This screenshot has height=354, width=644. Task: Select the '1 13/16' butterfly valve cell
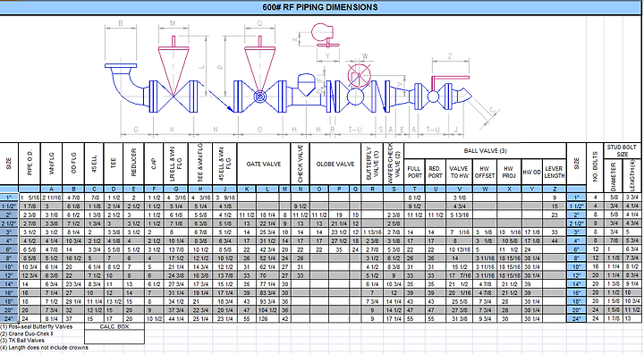click(372, 232)
